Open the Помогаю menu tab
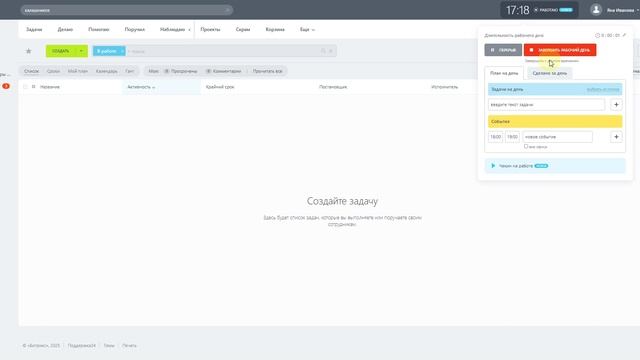Image resolution: width=640 pixels, height=360 pixels. (99, 29)
